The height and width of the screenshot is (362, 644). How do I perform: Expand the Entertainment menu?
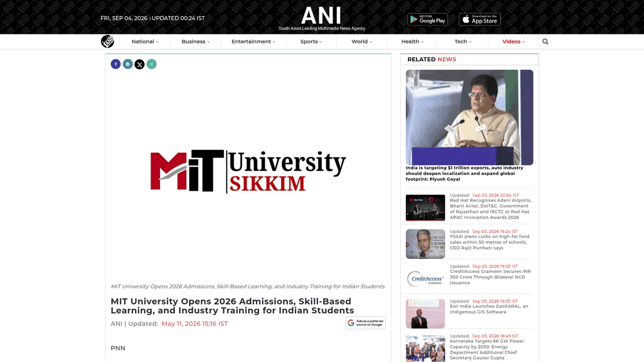click(x=253, y=41)
